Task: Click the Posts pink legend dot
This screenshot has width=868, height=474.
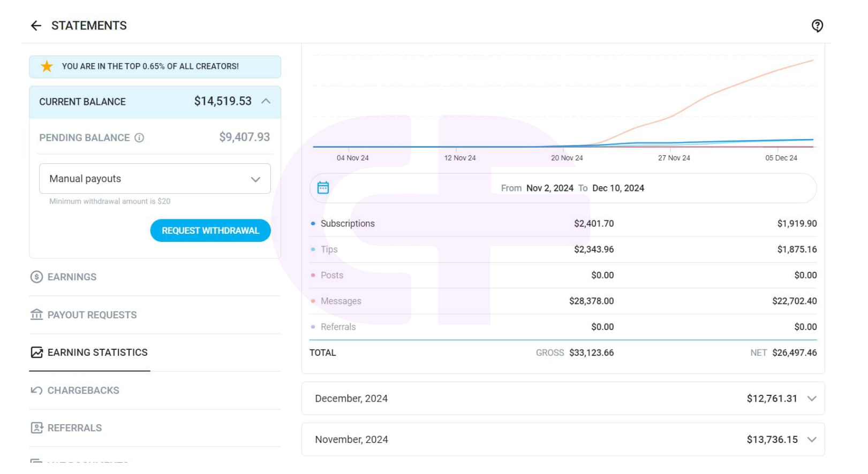Action: pos(313,275)
